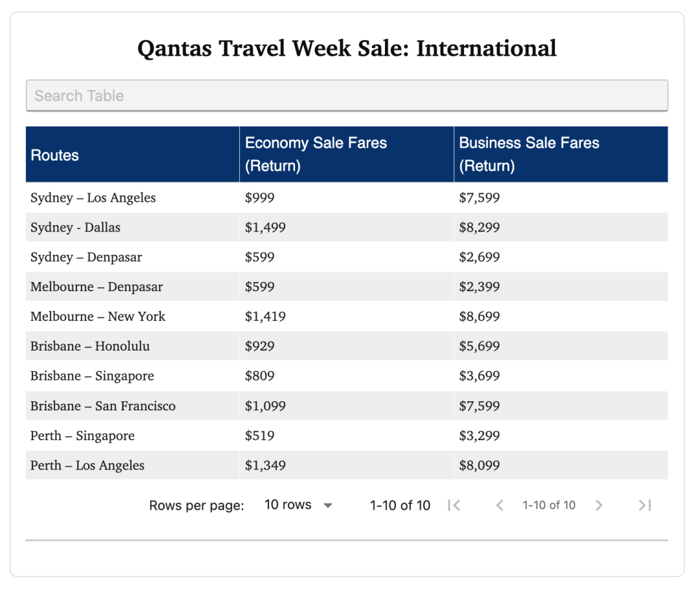
Task: Sort by Business Sale Fares column
Action: click(529, 154)
